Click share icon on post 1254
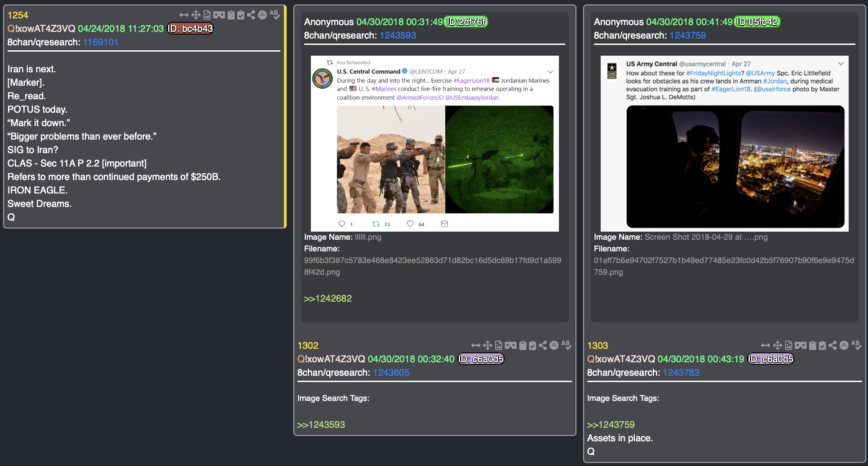This screenshot has width=868, height=466. (251, 15)
